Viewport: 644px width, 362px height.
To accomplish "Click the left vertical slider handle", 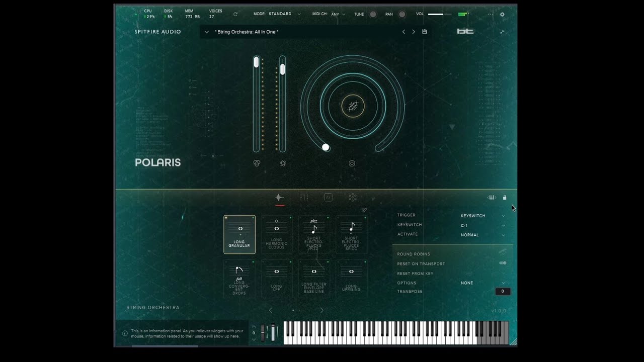I will coord(256,62).
